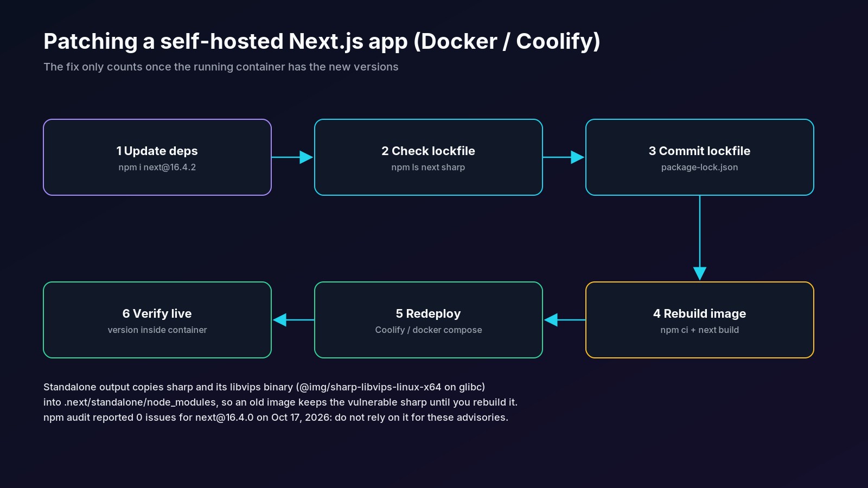Select the '4 Rebuild image' step title
Image resolution: width=868 pixels, height=488 pixels.
click(699, 313)
